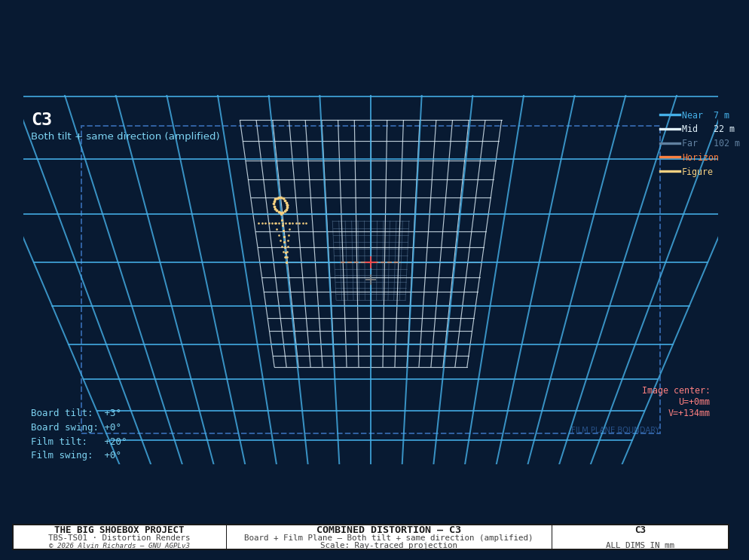The image size is (749, 560).
Task: Click the Film tilt +20° readout
Action: pyautogui.click(x=79, y=441)
